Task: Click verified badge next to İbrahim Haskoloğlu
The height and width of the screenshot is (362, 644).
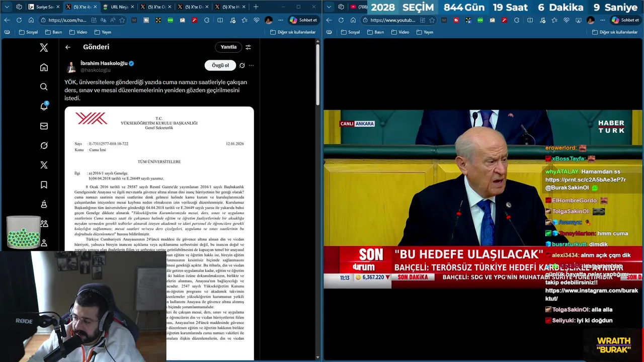Action: pos(131,64)
